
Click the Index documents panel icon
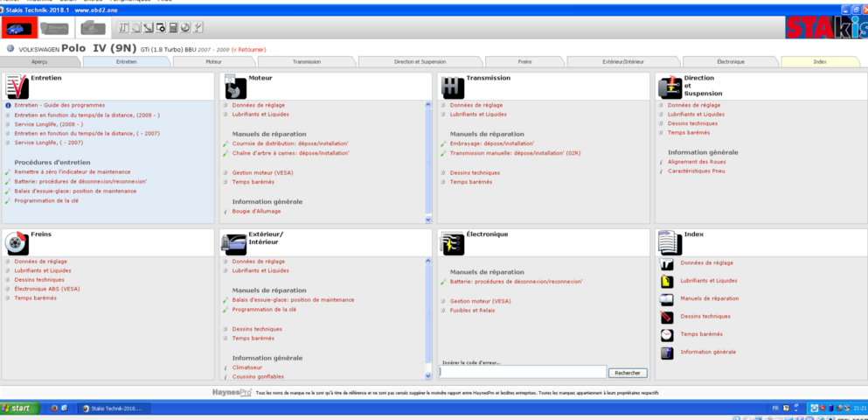[670, 244]
